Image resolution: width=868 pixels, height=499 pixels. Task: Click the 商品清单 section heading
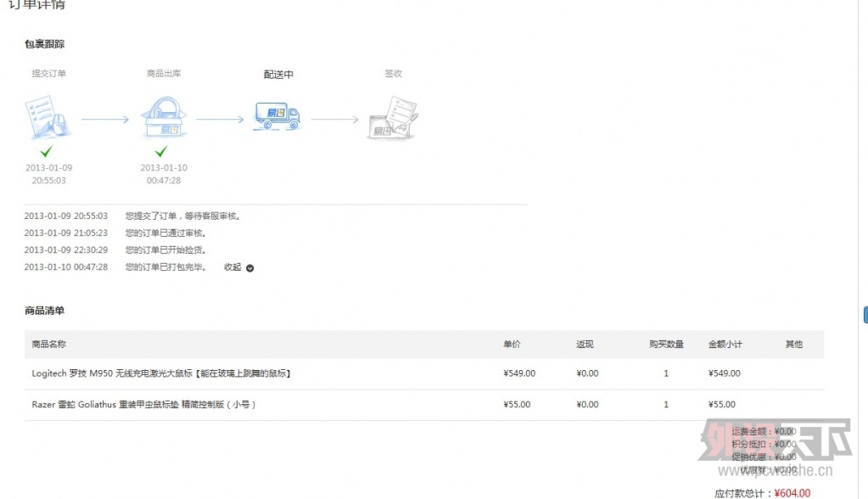point(44,310)
